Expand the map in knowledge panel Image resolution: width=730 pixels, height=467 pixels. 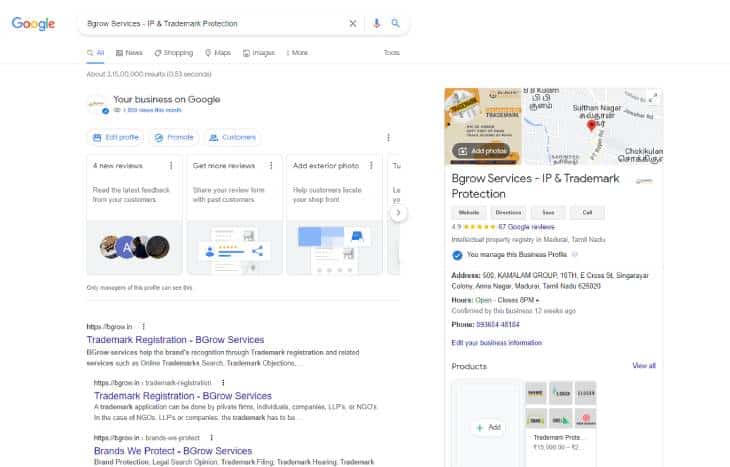(654, 97)
